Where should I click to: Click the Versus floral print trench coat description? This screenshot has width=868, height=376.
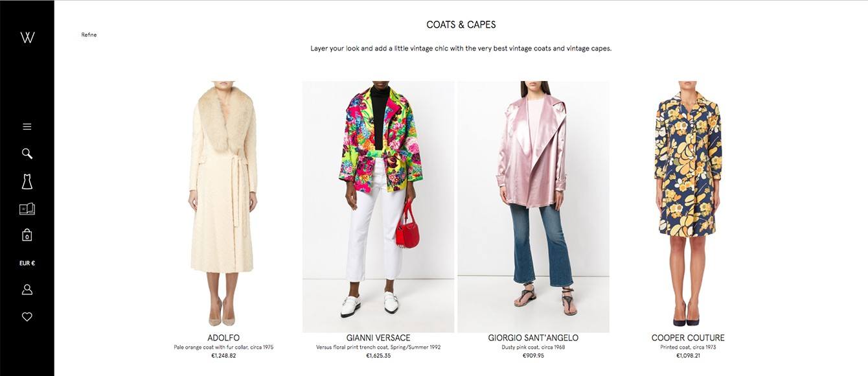[378, 347]
